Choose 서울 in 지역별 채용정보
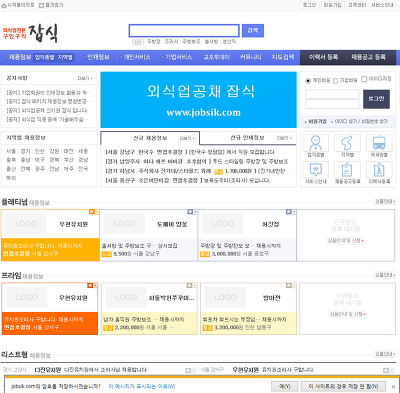 coord(11,151)
